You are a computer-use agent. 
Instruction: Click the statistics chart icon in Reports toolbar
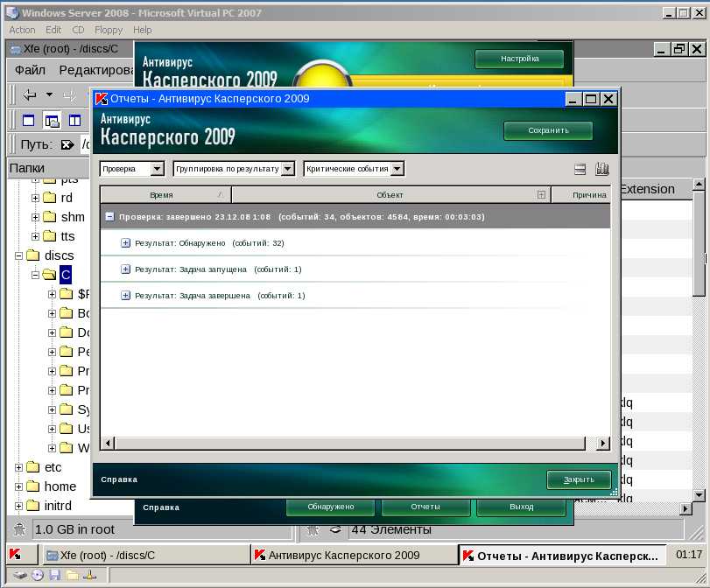pyautogui.click(x=601, y=169)
